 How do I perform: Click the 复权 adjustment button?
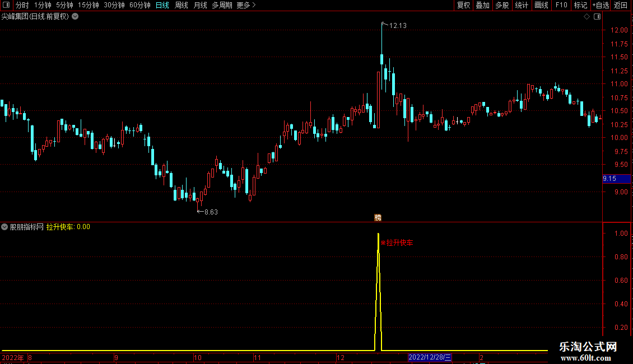click(x=463, y=5)
